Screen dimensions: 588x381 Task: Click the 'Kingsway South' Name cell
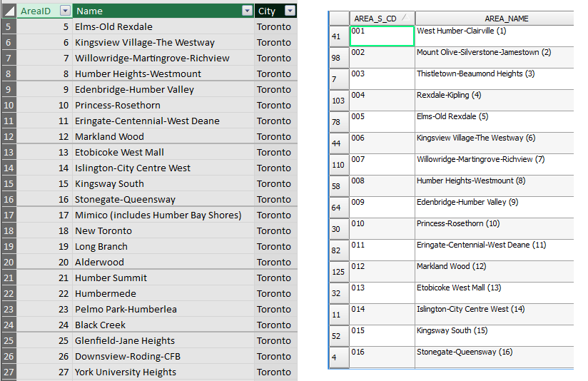[163, 184]
